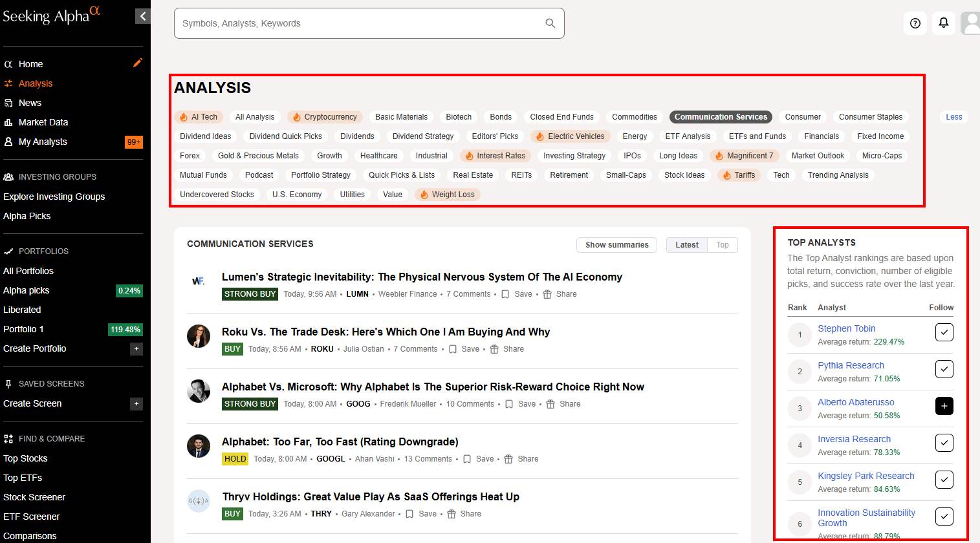
Task: Click plus button next to Create Screen
Action: pyautogui.click(x=136, y=404)
